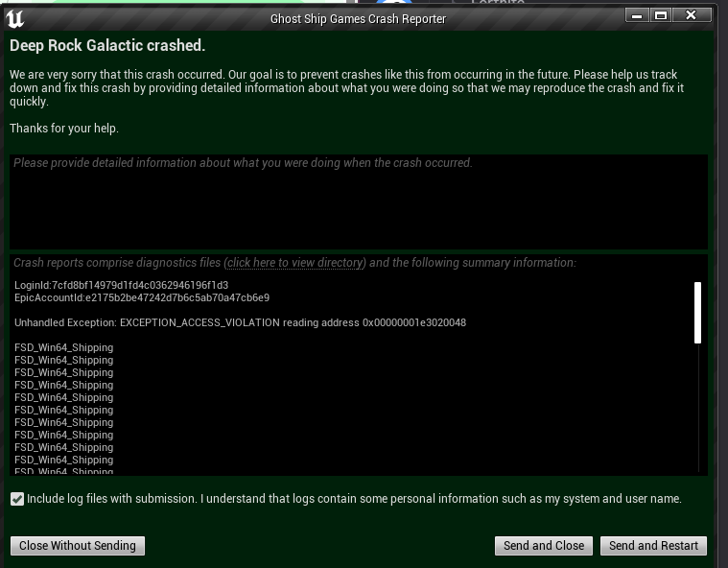The width and height of the screenshot is (728, 568).
Task: Select the Unhandled Exception error line
Action: [x=240, y=323]
